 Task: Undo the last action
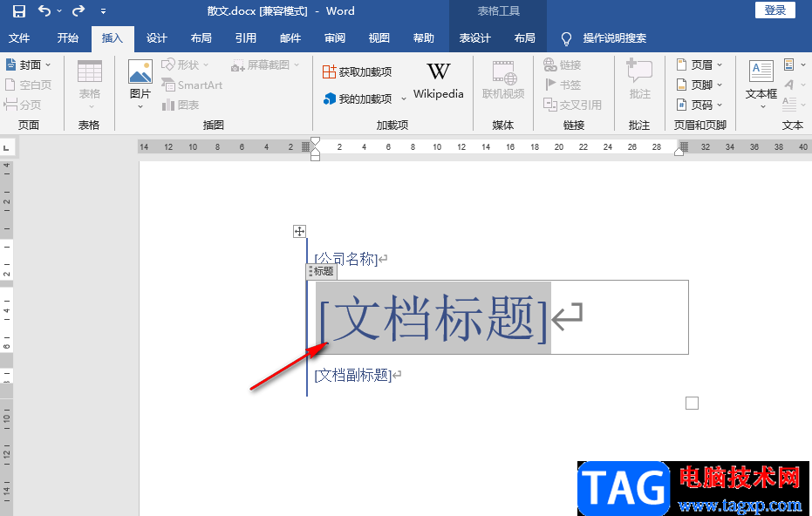pyautogui.click(x=44, y=10)
